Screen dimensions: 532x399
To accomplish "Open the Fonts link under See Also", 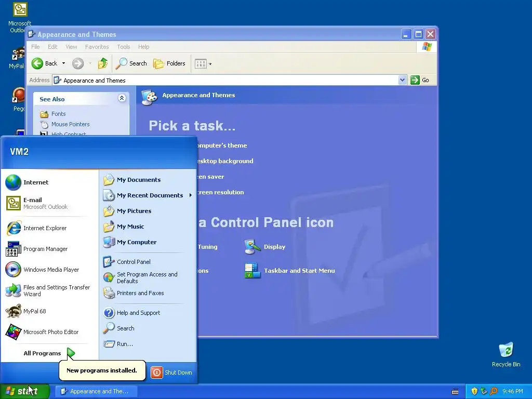I will click(x=58, y=114).
